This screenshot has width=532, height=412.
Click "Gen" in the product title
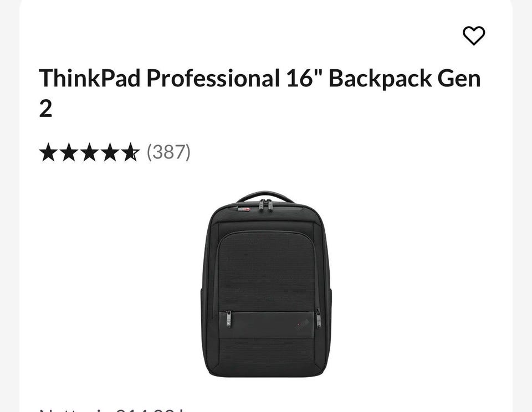tap(459, 79)
